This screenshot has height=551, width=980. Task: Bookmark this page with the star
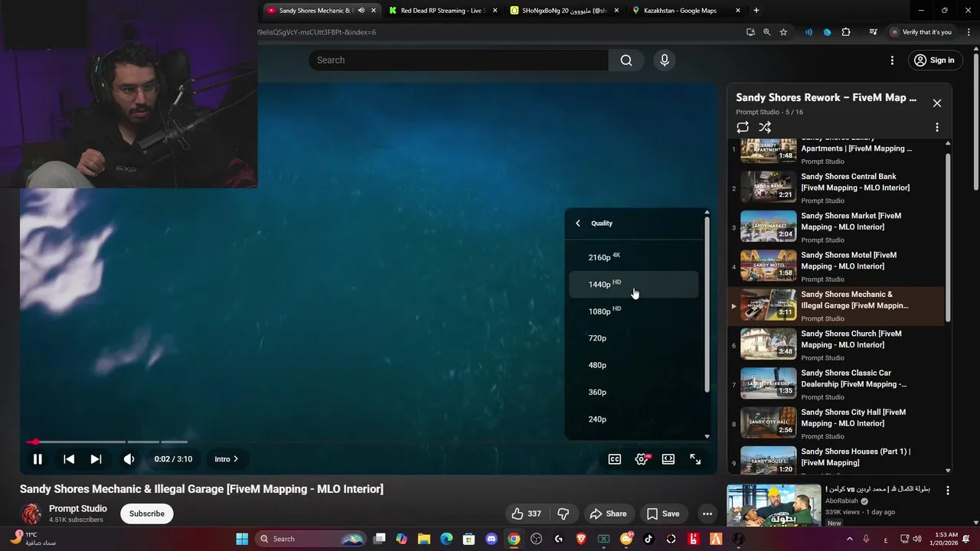click(x=783, y=32)
